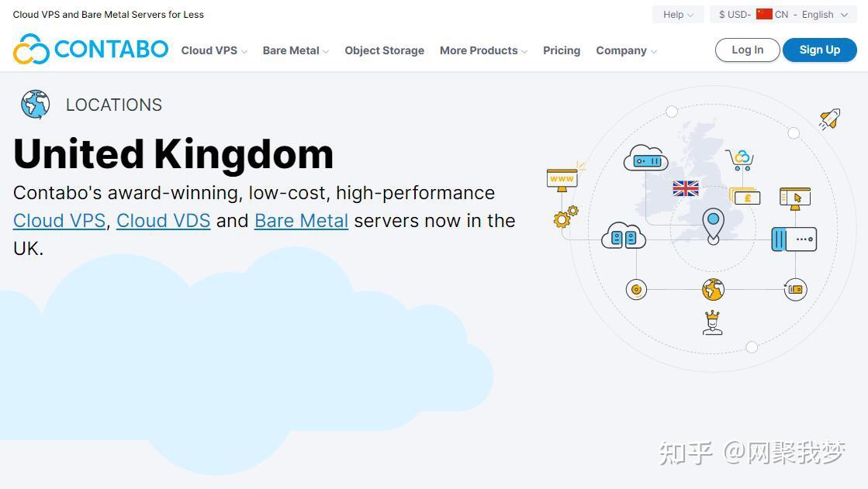Click the rocket icon in the illustration
The image size is (868, 489).
830,119
